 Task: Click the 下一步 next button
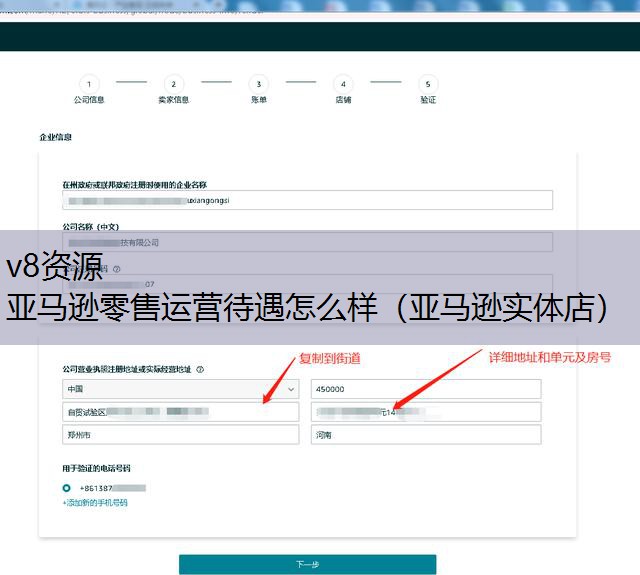307,564
